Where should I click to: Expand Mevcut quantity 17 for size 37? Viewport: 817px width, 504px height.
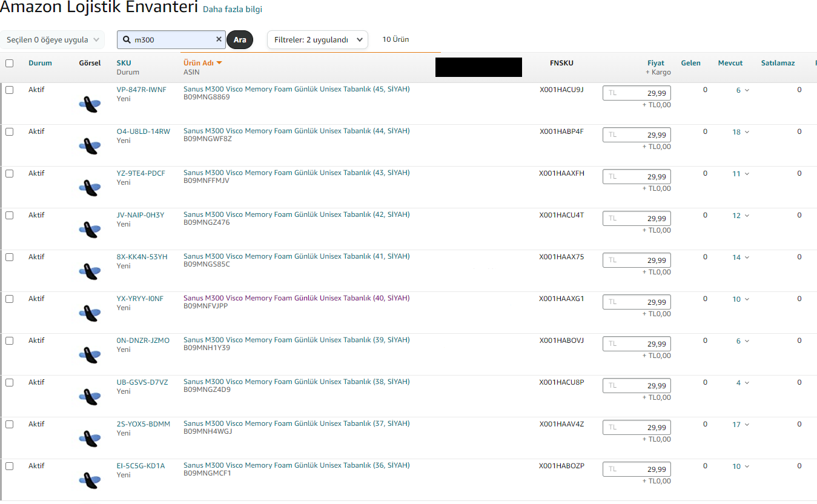741,425
